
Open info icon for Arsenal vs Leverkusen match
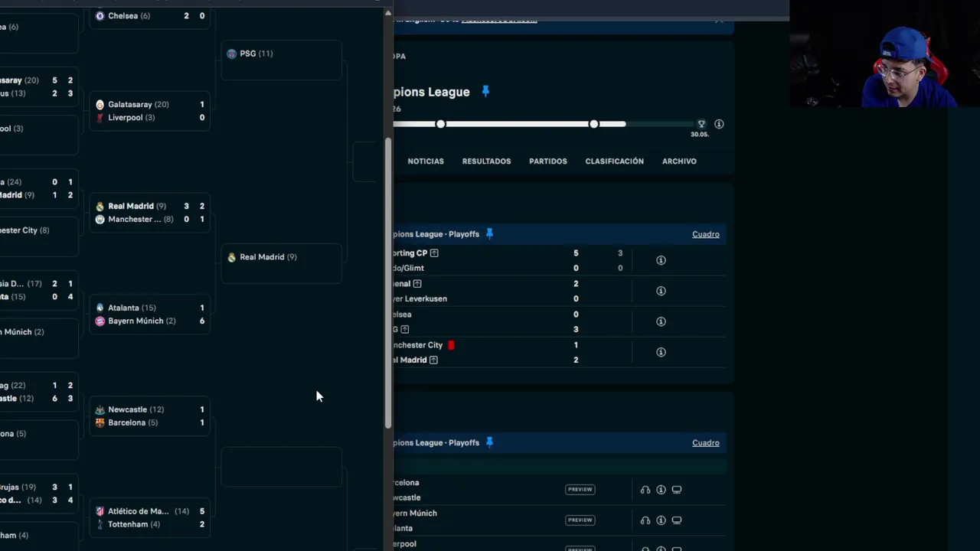click(661, 291)
